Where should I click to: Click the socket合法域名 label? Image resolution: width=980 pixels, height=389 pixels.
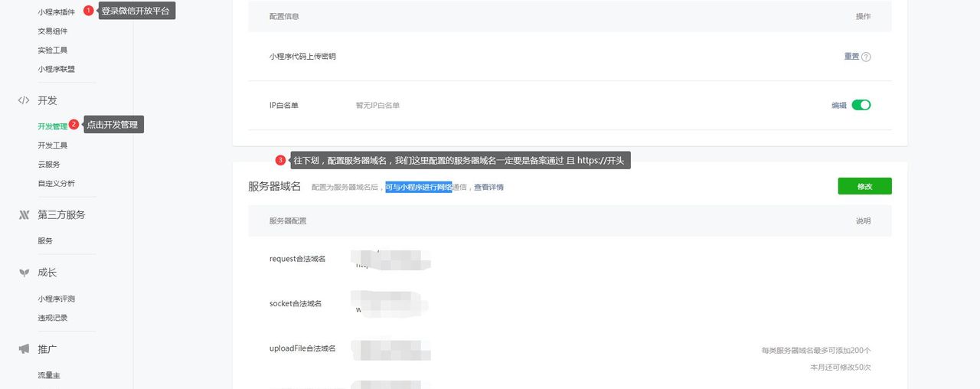pos(296,303)
